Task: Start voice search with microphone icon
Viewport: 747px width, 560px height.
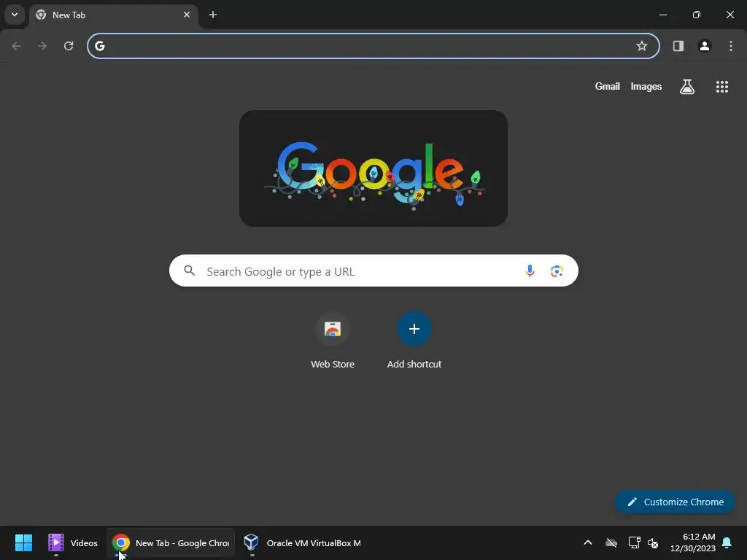Action: click(530, 271)
